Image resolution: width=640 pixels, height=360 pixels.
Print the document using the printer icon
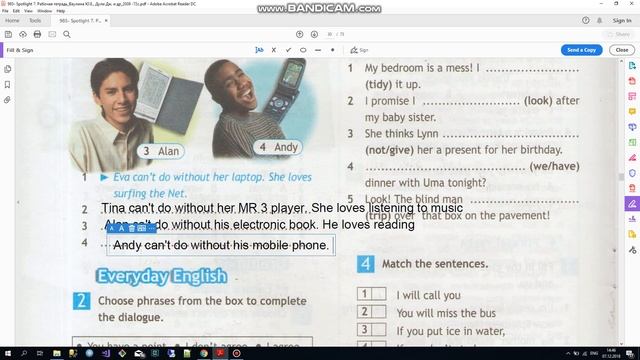click(x=37, y=35)
